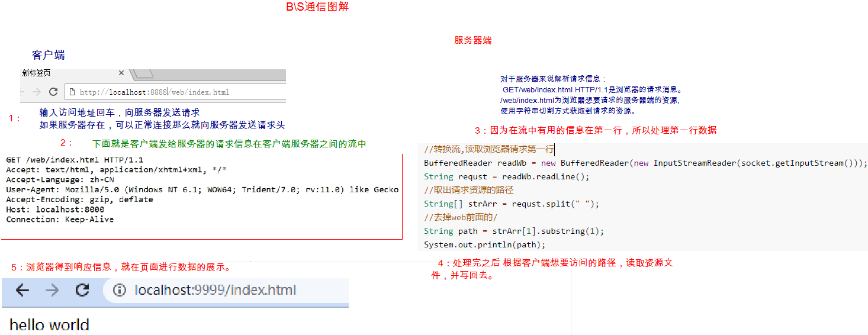Click page icon before http://localhost:8888 address

click(x=72, y=92)
